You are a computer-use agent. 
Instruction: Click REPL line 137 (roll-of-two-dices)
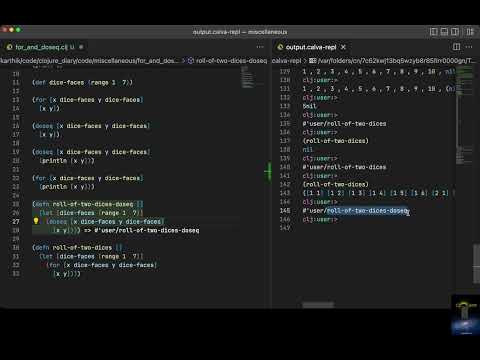335,141
